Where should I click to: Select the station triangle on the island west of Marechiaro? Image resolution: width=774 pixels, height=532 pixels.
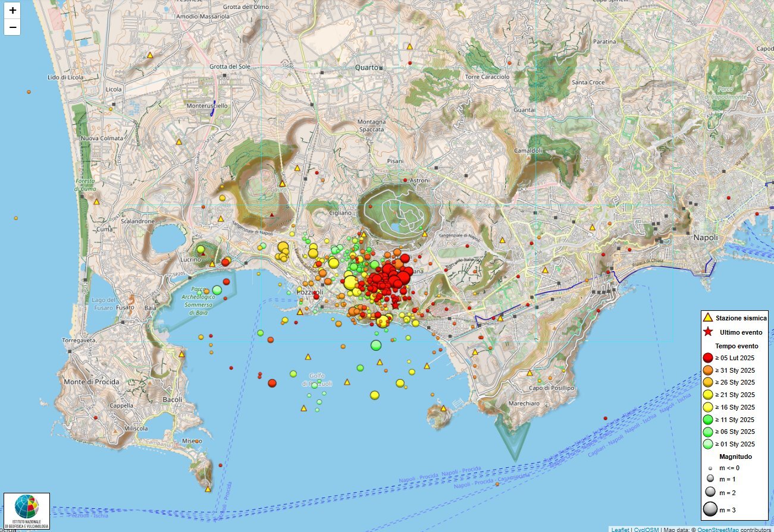443,408
